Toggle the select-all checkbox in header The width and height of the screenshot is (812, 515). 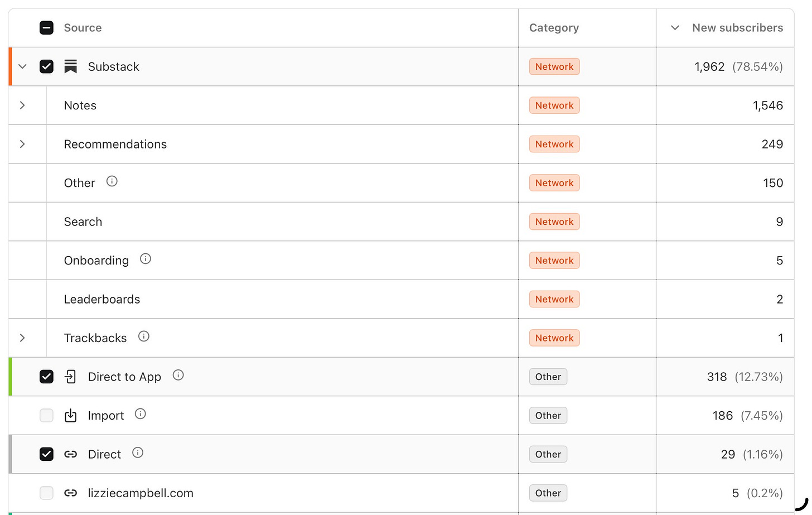[x=46, y=28]
